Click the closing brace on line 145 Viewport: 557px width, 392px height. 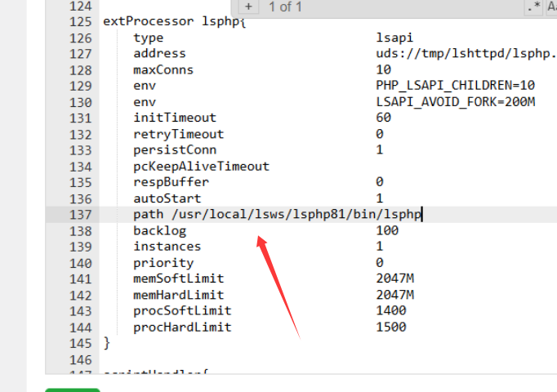click(x=106, y=343)
